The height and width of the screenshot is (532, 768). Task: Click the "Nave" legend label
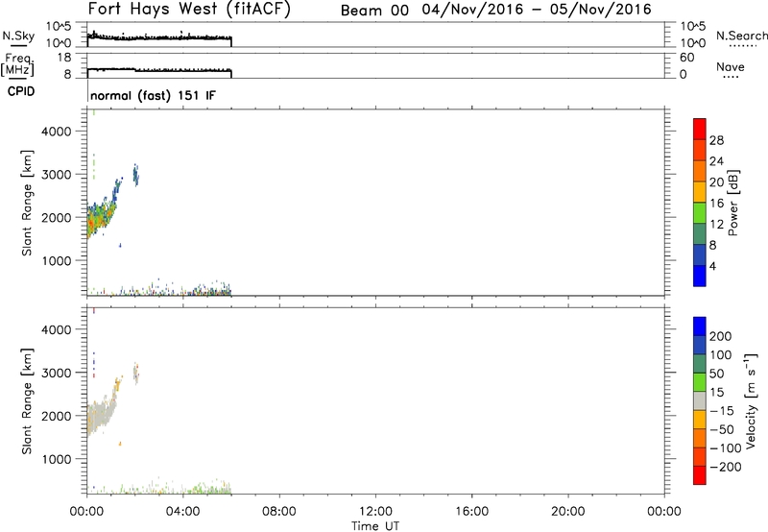coord(731,66)
